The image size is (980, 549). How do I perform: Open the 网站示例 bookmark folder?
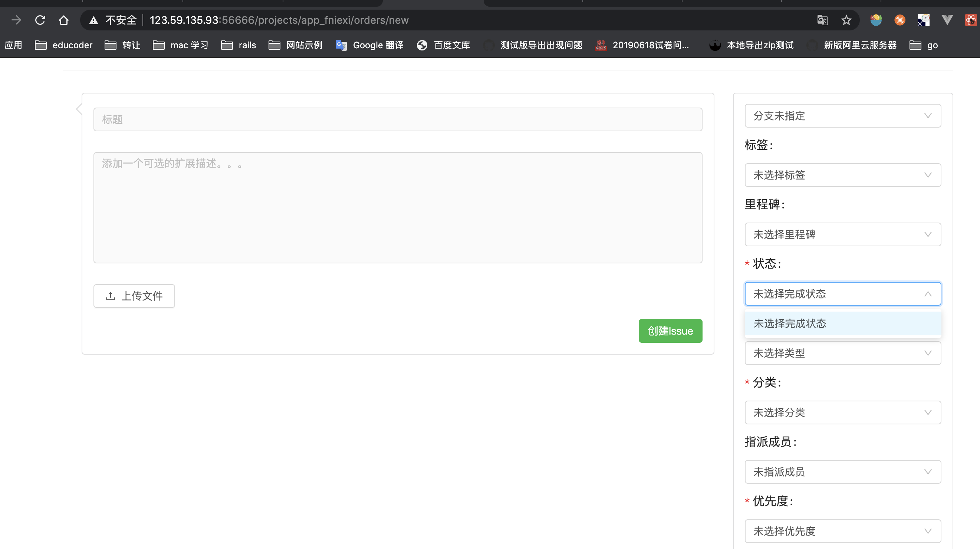point(296,45)
